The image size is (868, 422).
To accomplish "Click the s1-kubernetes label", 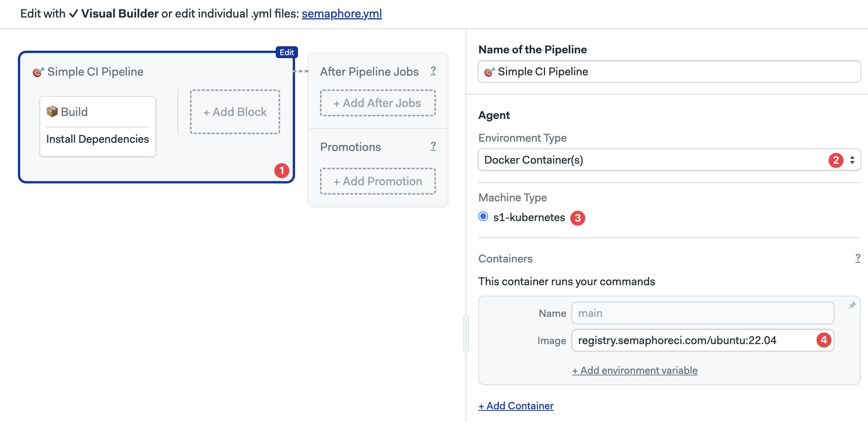I will (529, 217).
